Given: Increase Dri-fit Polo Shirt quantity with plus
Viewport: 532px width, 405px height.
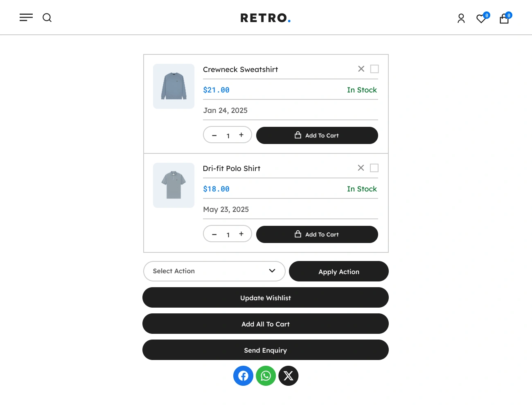Looking at the screenshot, I should click(x=241, y=234).
